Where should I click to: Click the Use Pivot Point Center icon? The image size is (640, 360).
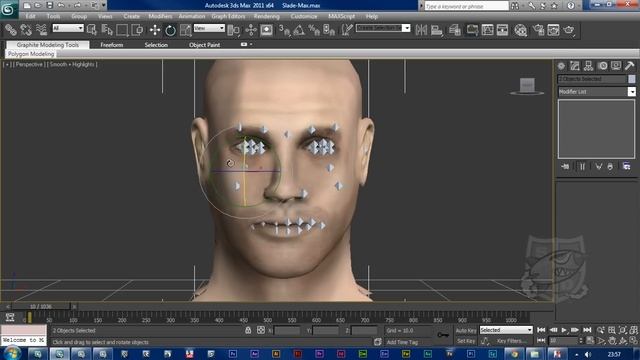[x=234, y=30]
